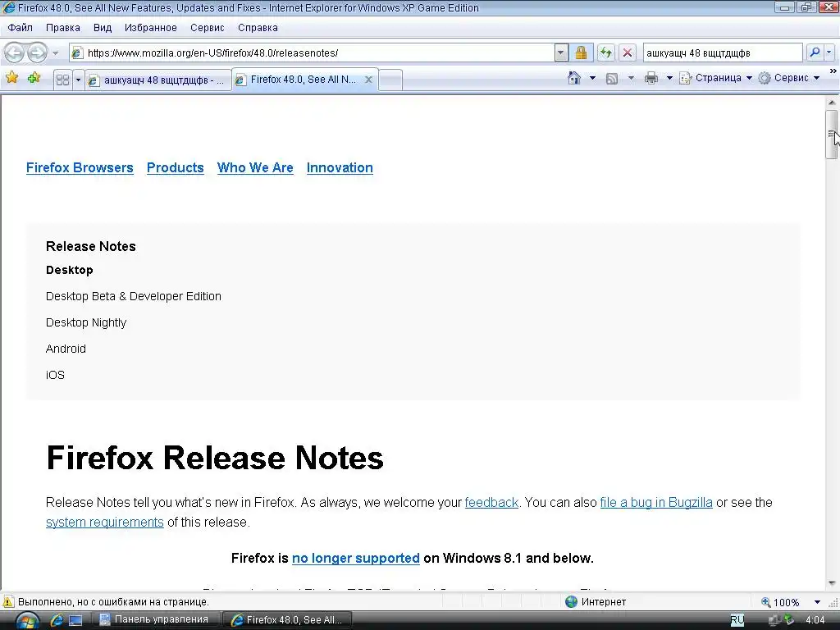Image resolution: width=840 pixels, height=630 pixels.
Task: Follow the Who We Are link
Action: (255, 167)
